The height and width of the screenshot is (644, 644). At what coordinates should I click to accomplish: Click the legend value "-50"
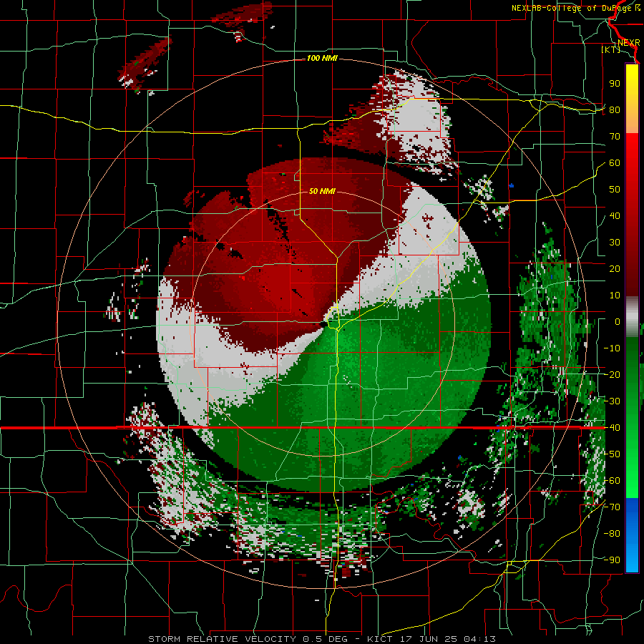click(612, 454)
